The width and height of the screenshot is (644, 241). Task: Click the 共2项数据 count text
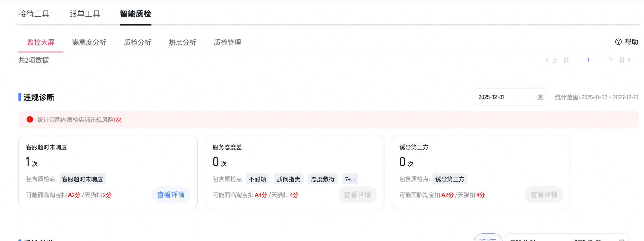pyautogui.click(x=34, y=60)
